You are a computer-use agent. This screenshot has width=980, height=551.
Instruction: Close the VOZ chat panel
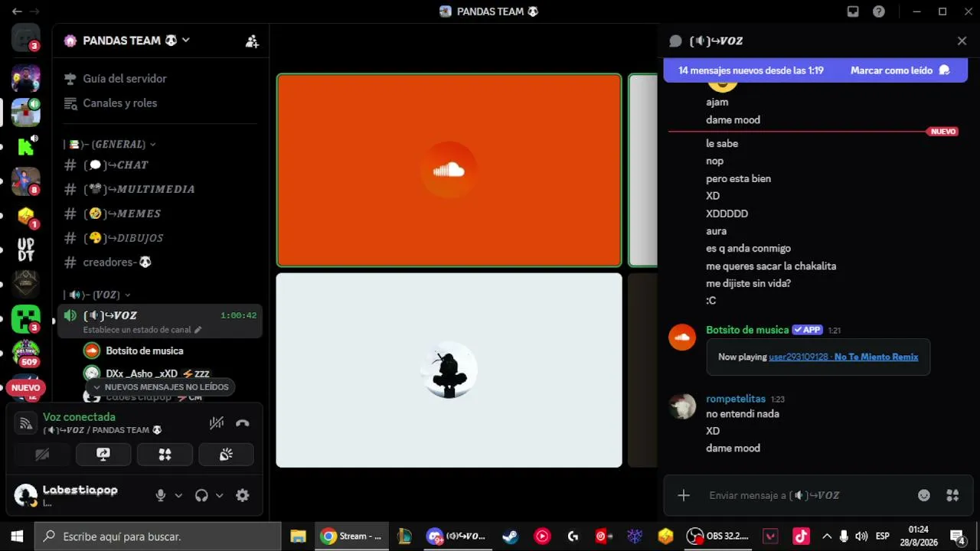(962, 41)
